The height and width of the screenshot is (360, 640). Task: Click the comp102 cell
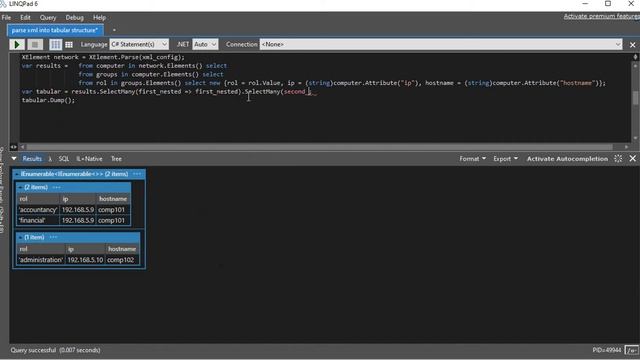(121, 260)
